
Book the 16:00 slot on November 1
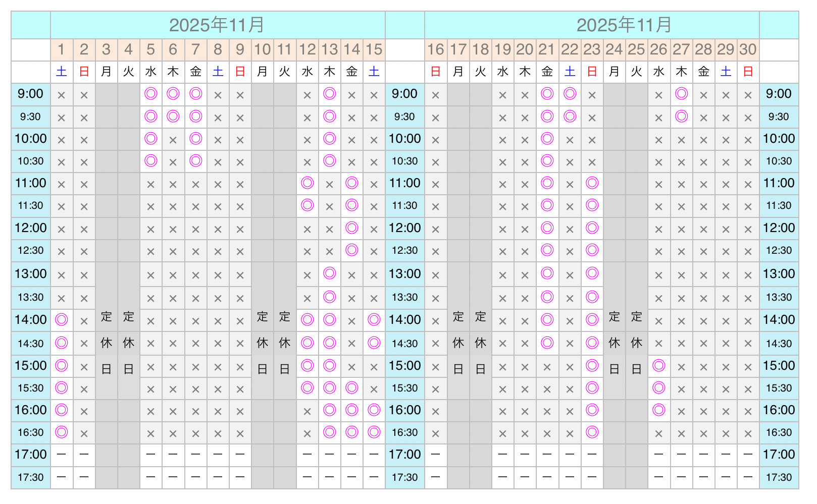pyautogui.click(x=61, y=410)
